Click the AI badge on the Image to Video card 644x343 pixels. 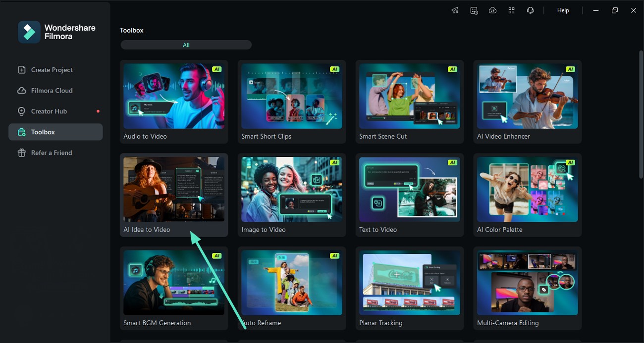coord(334,162)
